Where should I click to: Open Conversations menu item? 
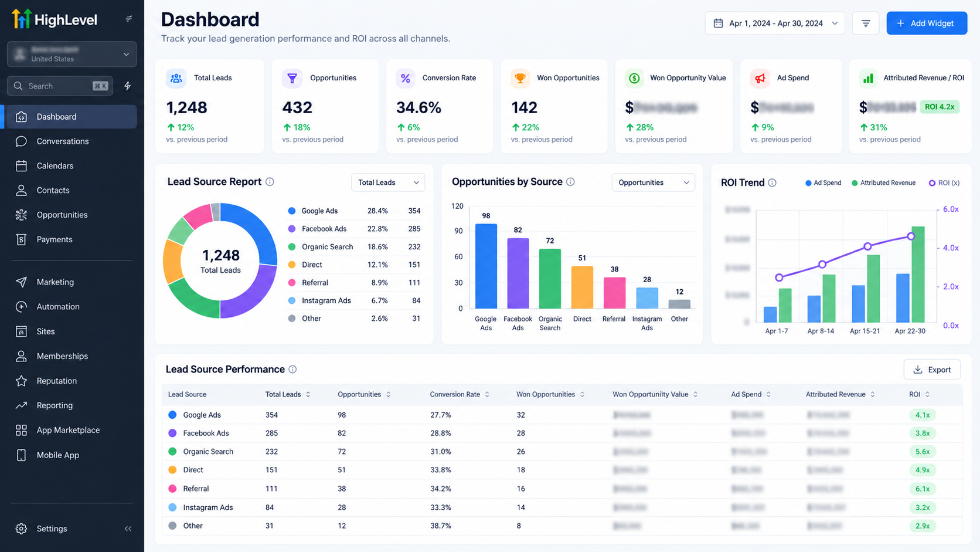click(x=71, y=141)
